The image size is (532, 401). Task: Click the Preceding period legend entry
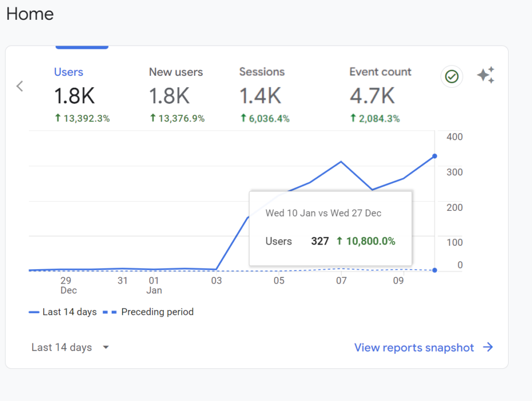pyautogui.click(x=148, y=312)
